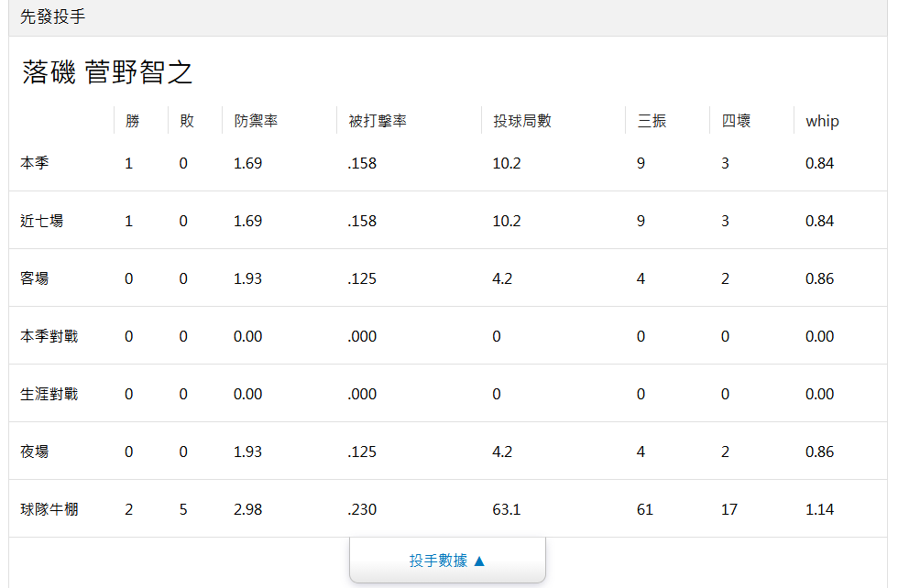Select the pitcher name 落磯 菅野智之
920x588 pixels.
[x=107, y=73]
